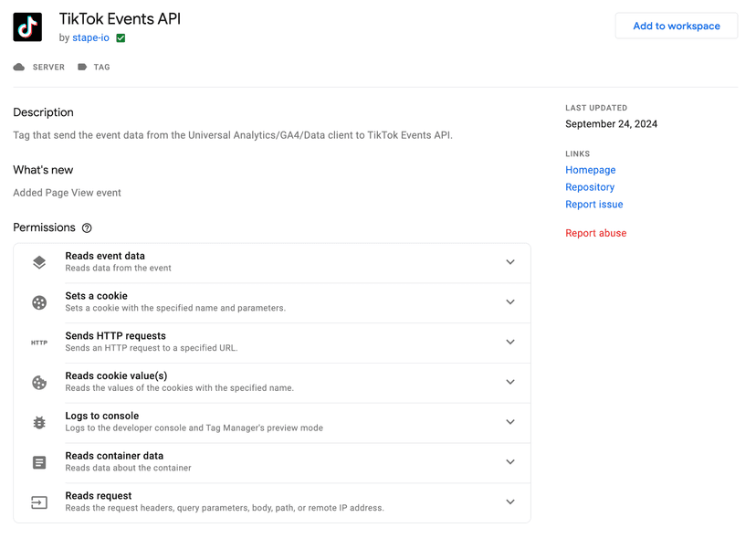
Task: Click the Add to workspace button
Action: [676, 26]
